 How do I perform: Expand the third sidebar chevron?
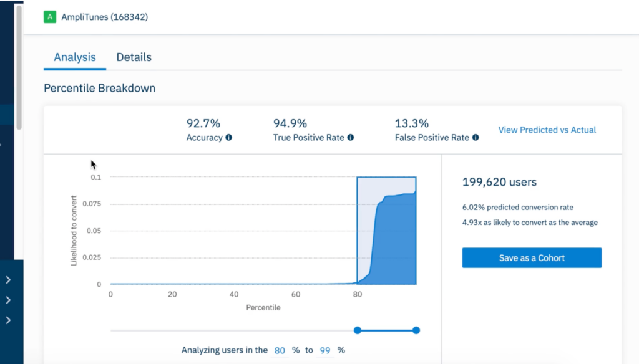coord(8,320)
